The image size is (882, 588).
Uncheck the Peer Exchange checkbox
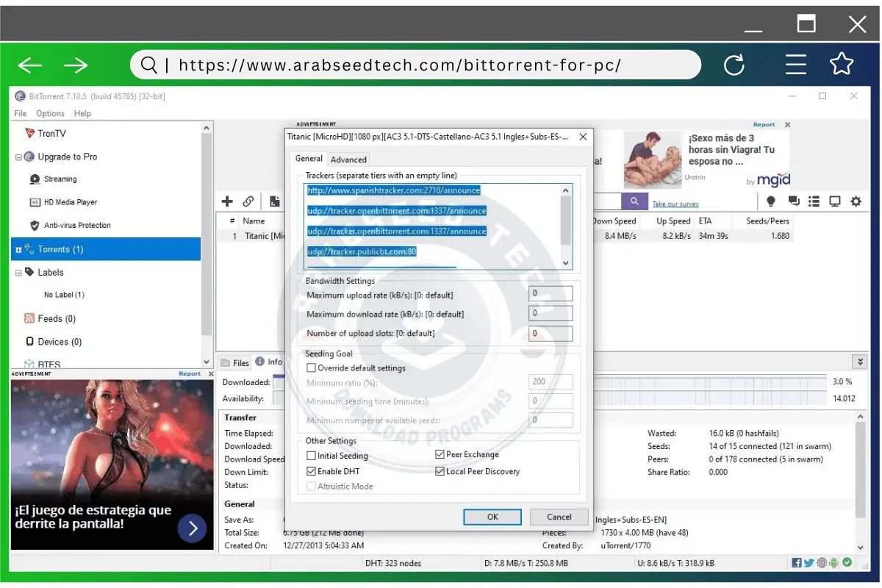pyautogui.click(x=440, y=455)
